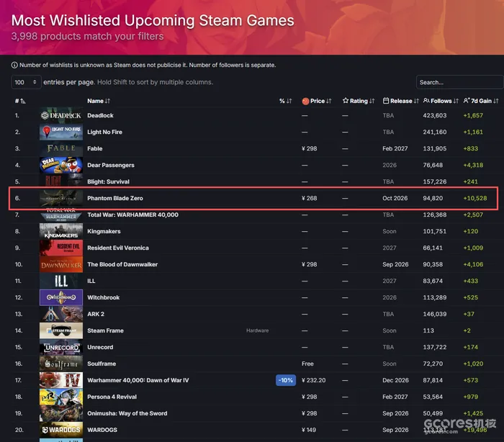Open the Dawnwalker thumbnail image

coord(61,265)
